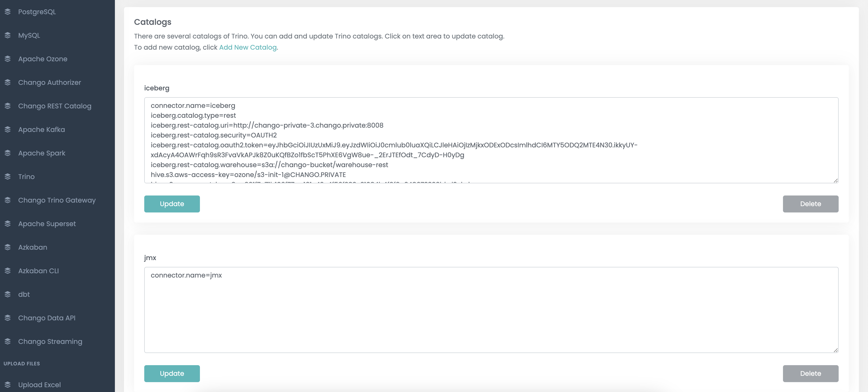Click the iceberg.catalog.type=rest line
The width and height of the screenshot is (868, 392).
point(193,116)
